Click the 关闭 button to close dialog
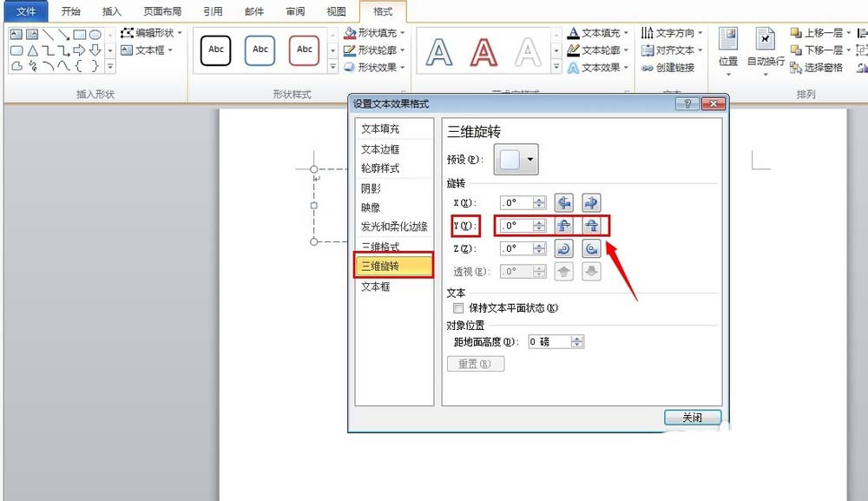 pyautogui.click(x=692, y=418)
